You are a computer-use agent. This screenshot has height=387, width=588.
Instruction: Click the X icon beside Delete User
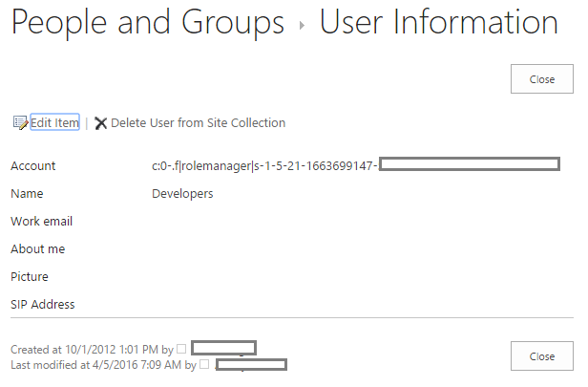coord(100,122)
